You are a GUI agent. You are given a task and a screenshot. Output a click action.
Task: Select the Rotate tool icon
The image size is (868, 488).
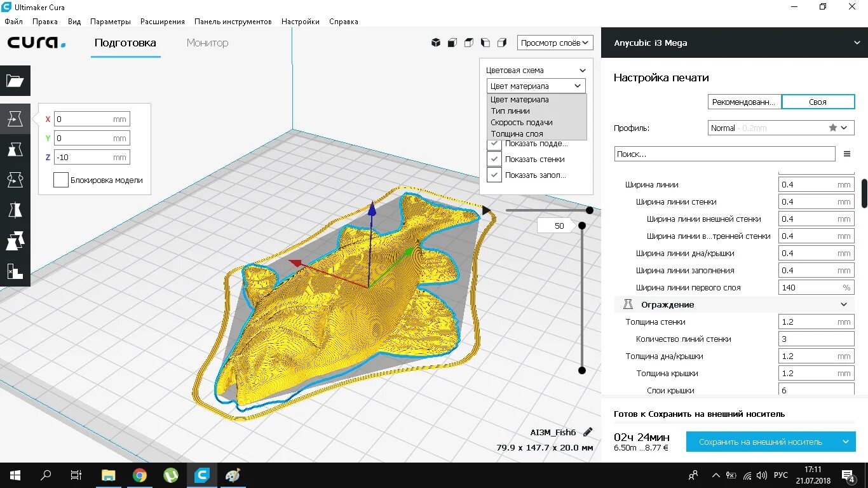(x=15, y=180)
